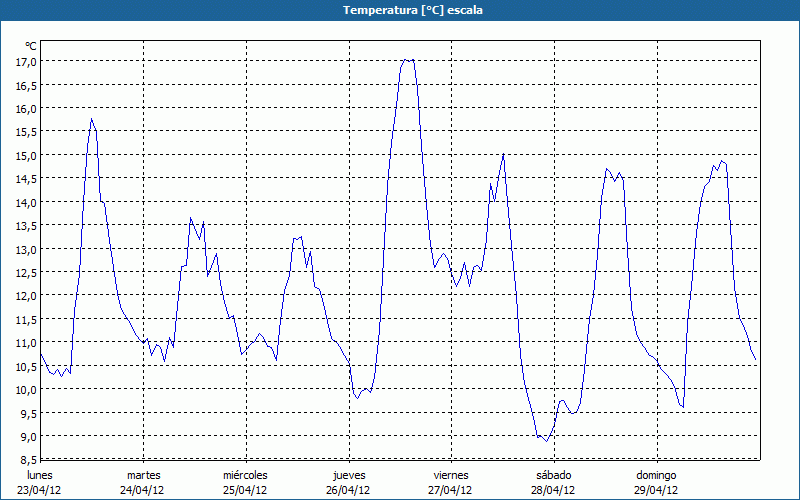Click the "domingo" day label
800x500 pixels.
(656, 475)
